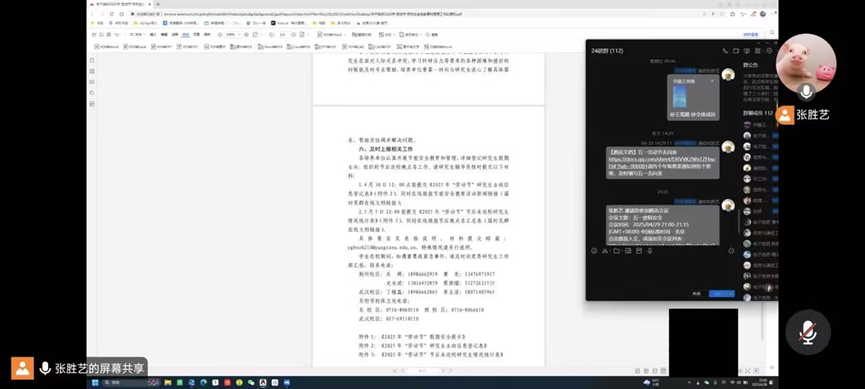Open the browser home page icon
The image size is (865, 389).
click(121, 14)
